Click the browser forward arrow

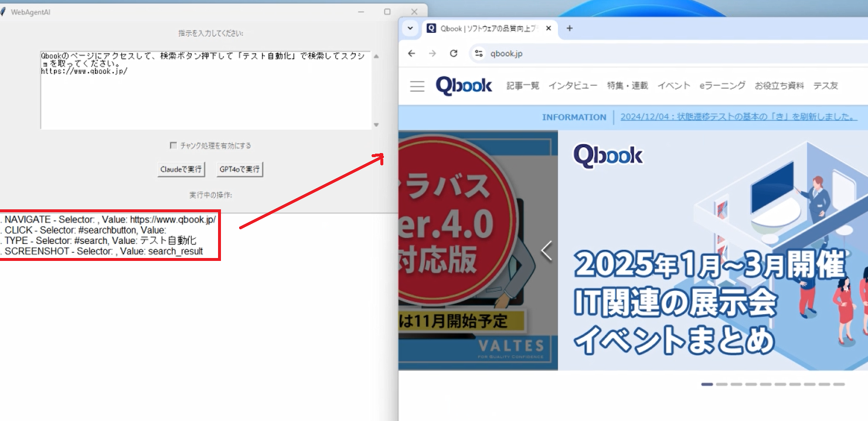pos(433,53)
